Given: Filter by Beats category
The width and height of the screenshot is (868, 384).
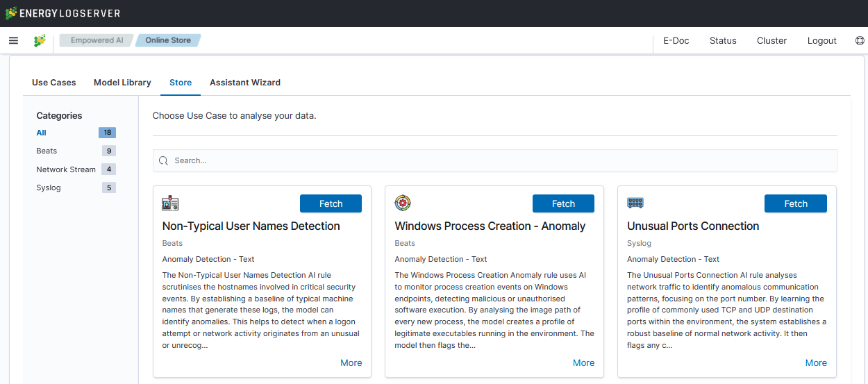Looking at the screenshot, I should pyautogui.click(x=47, y=151).
